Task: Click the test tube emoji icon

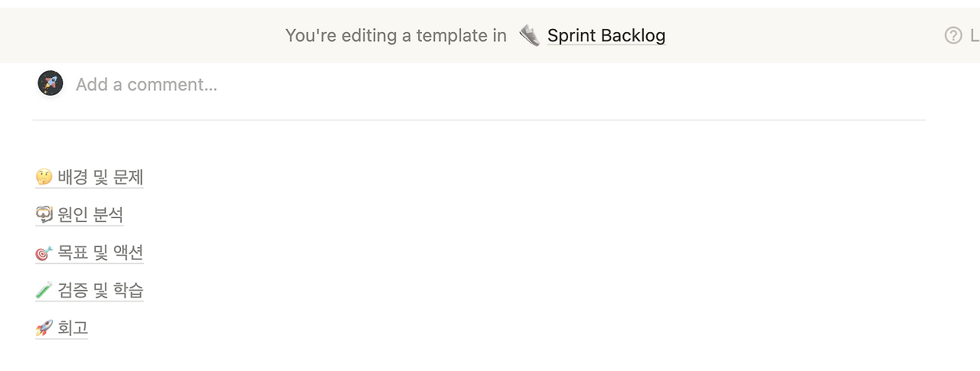Action: [44, 291]
